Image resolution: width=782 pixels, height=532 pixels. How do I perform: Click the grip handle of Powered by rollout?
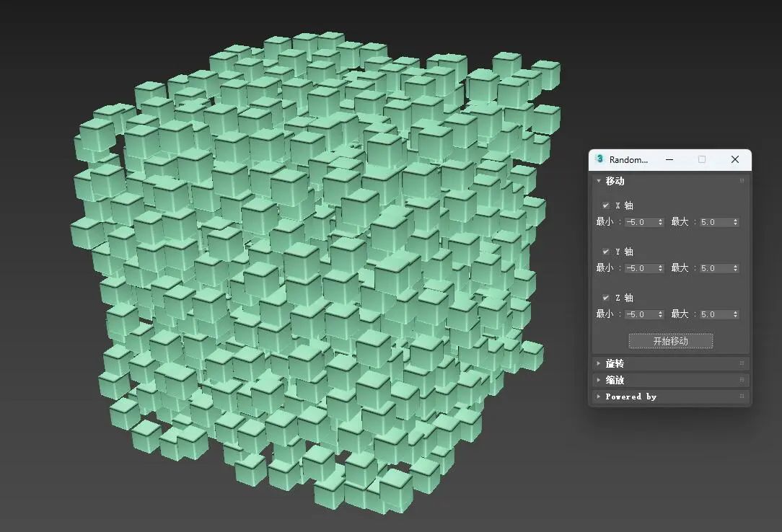tap(742, 396)
